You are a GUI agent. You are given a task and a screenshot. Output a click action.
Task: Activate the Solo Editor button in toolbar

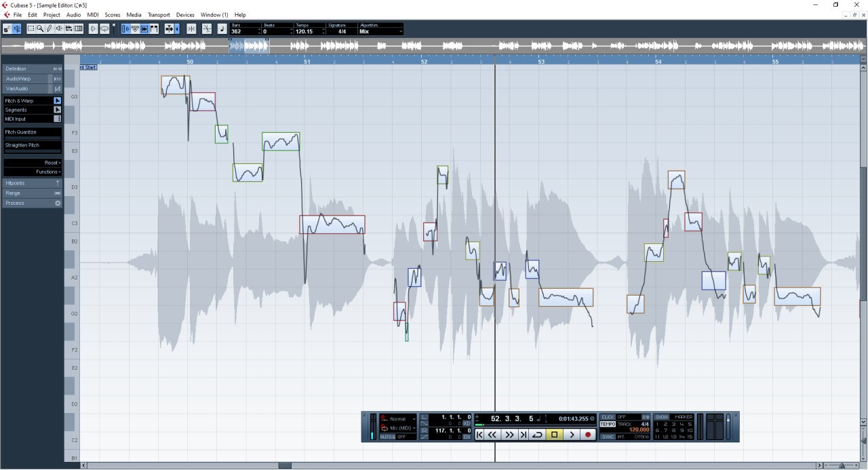pyautogui.click(x=7, y=29)
